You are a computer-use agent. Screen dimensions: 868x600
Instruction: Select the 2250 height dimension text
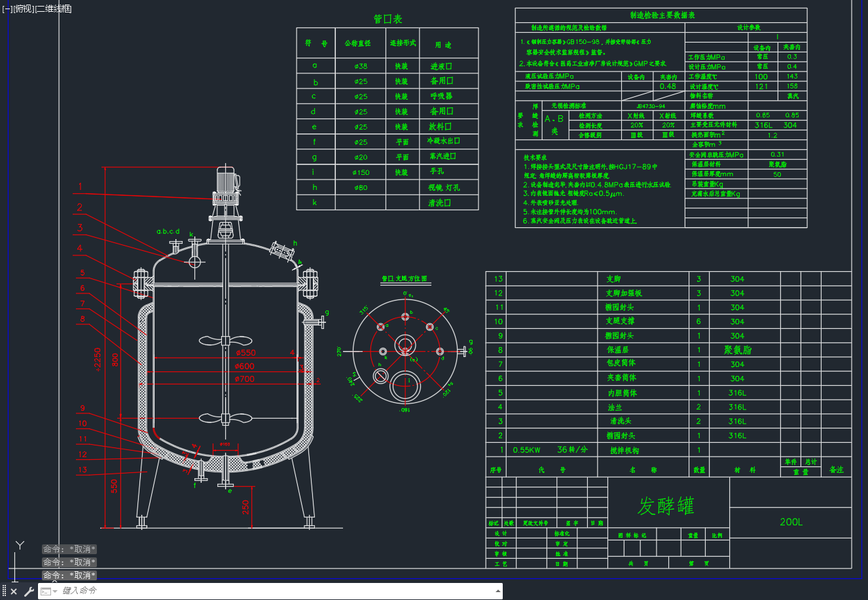[99, 360]
